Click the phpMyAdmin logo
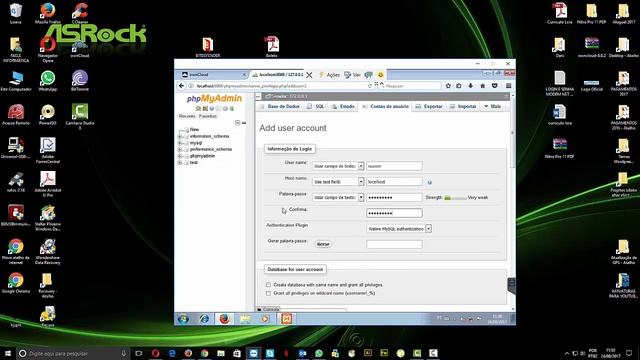The image size is (640, 360). [214, 98]
